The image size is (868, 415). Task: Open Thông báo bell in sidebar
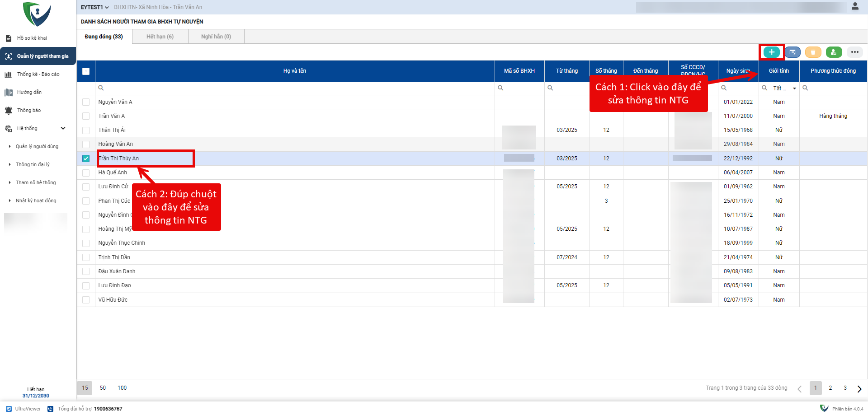pos(29,110)
